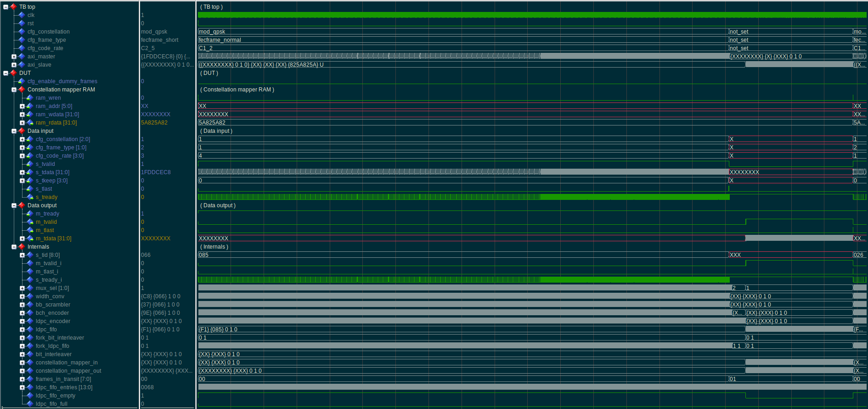Click the clk signal icon
Screen dimensions: 868x409
[x=22, y=15]
